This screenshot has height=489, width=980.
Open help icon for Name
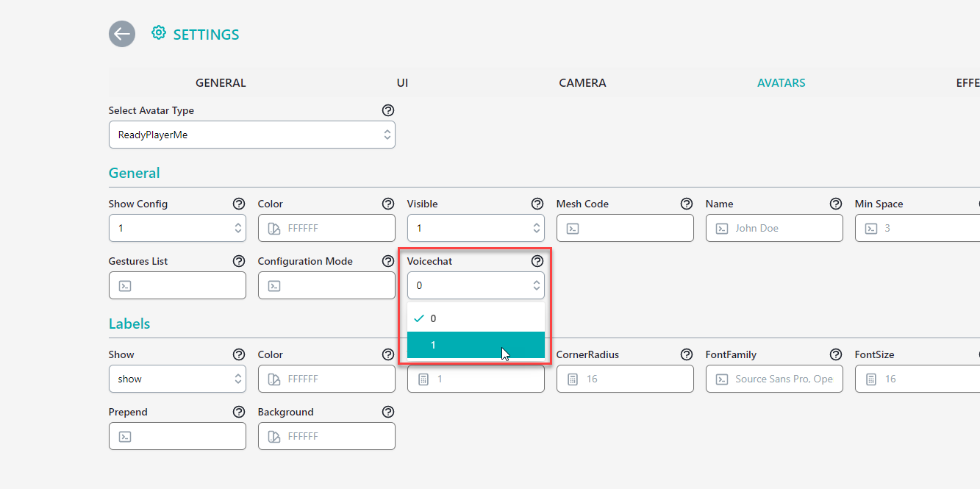coord(836,204)
